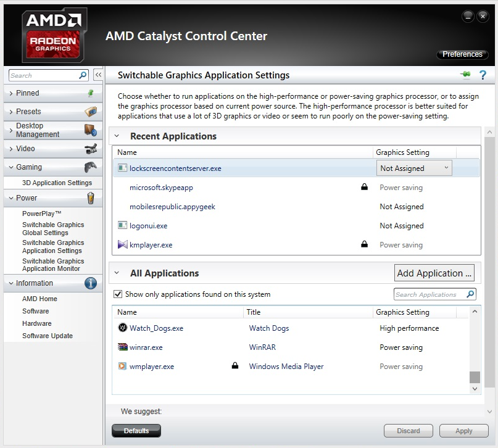Select the mobilesrepublic.appygeek row
The width and height of the screenshot is (498, 448).
(x=296, y=206)
